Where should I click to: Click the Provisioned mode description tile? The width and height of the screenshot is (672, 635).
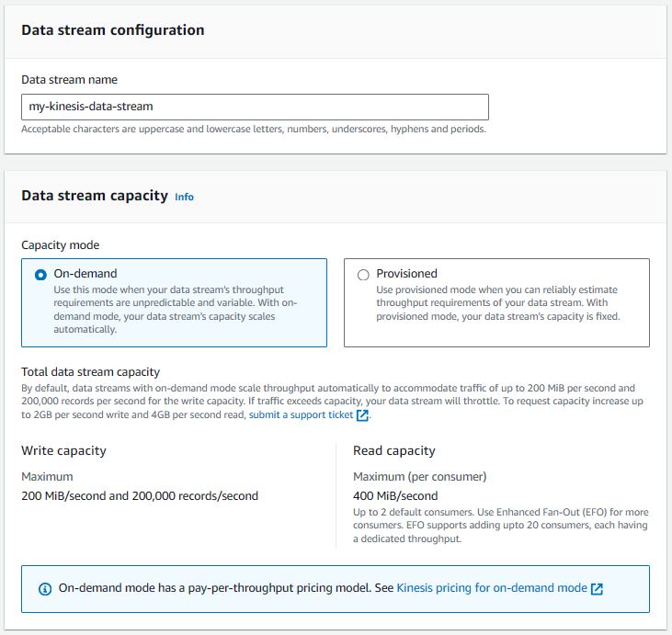[x=496, y=302]
